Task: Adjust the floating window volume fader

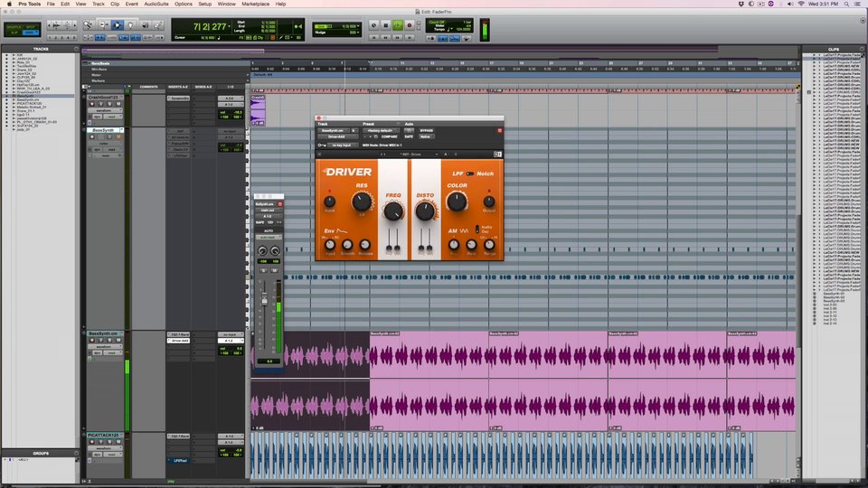Action: (264, 299)
